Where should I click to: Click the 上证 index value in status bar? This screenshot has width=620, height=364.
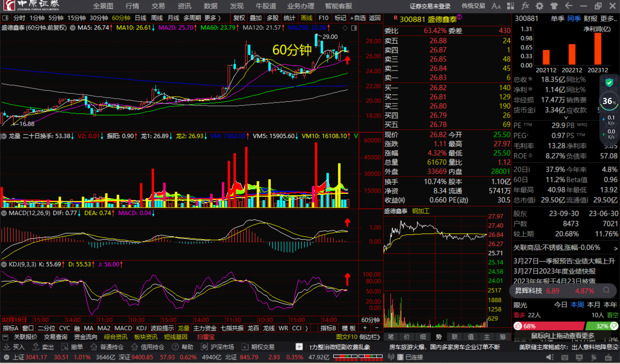(36, 357)
